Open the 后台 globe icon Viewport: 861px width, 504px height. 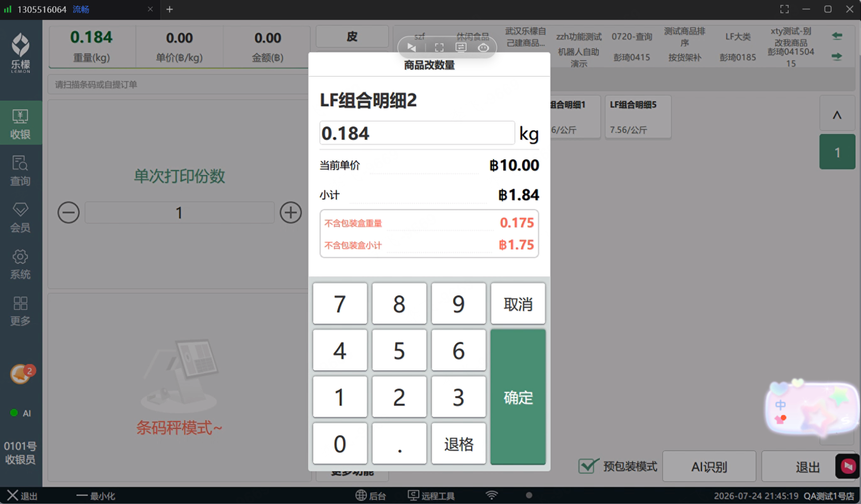coord(361,495)
